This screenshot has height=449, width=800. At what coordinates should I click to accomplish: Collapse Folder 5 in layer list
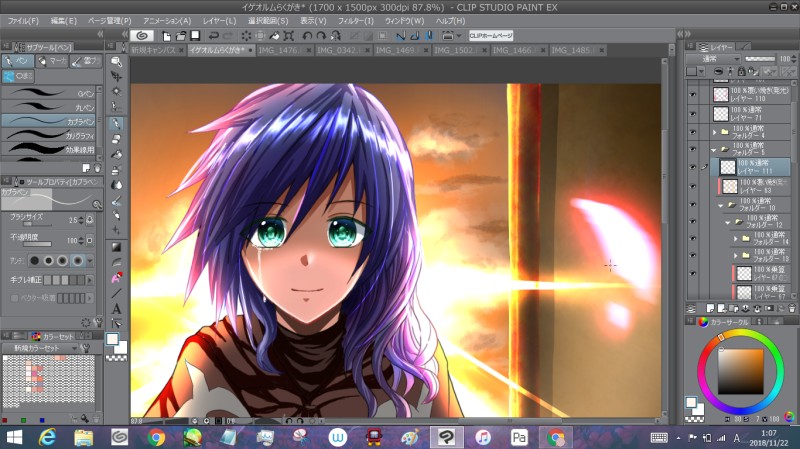tap(714, 150)
